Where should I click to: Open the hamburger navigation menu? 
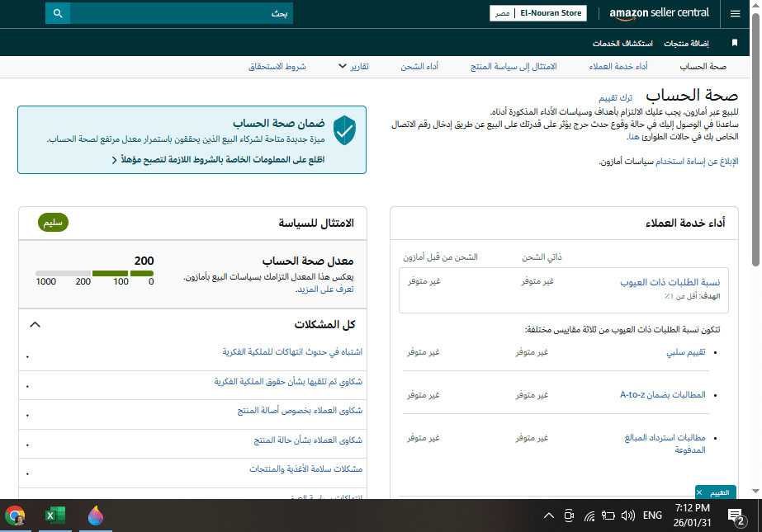click(x=735, y=14)
